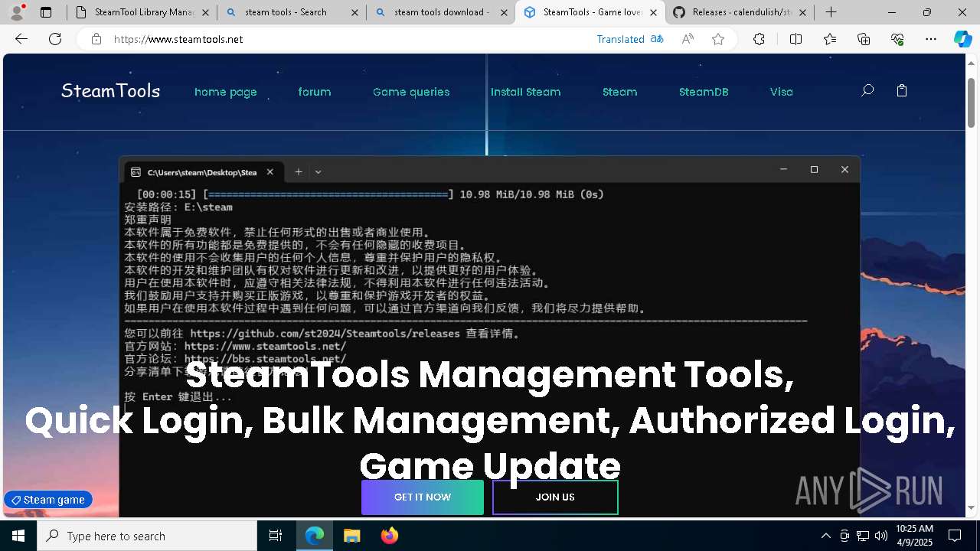Viewport: 980px width, 551px height.
Task: Refresh the current page
Action: 55,39
